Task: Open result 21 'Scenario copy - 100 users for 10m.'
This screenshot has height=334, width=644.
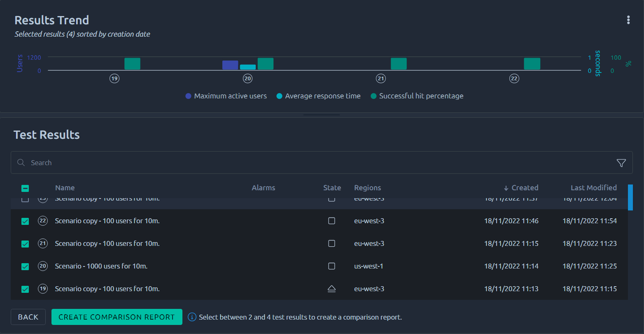Action: [x=107, y=243]
